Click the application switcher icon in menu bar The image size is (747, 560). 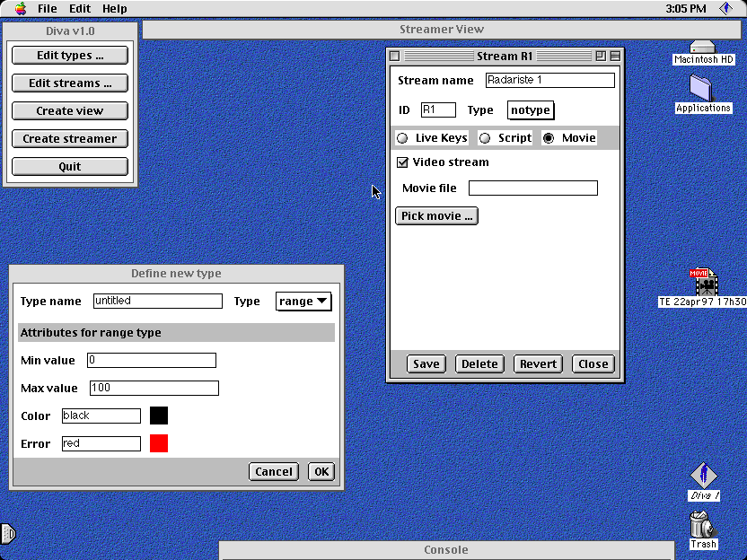(x=725, y=8)
